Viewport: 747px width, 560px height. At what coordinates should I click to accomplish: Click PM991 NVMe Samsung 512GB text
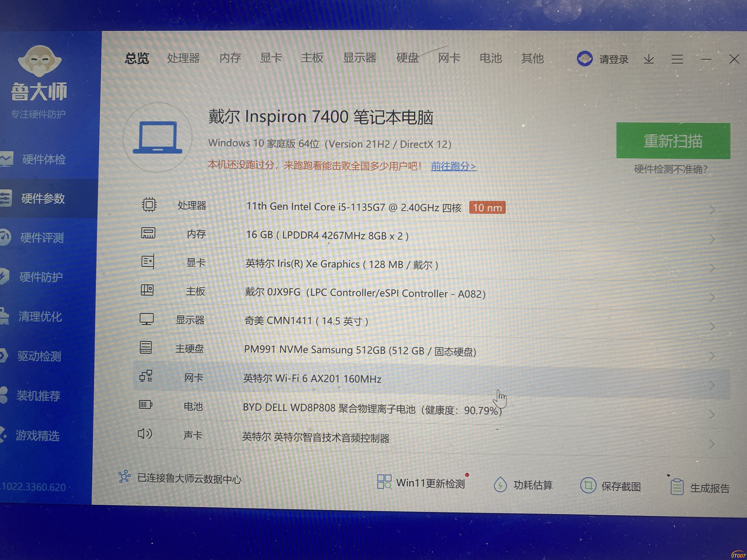click(360, 350)
